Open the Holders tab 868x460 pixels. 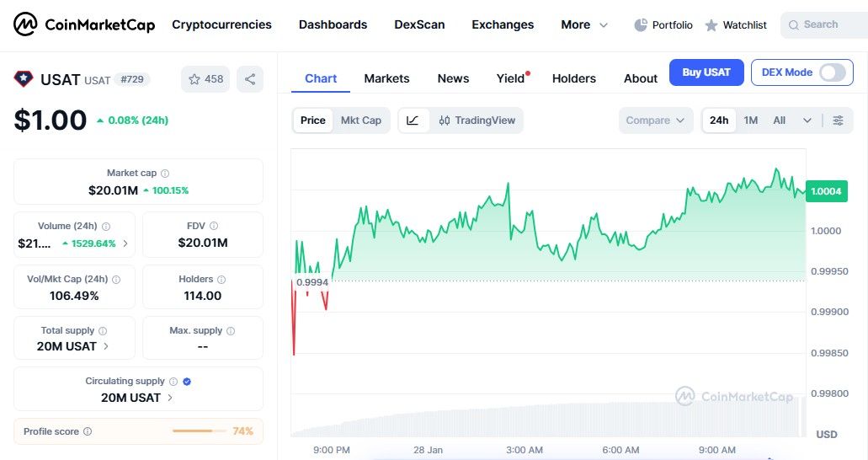coord(573,78)
